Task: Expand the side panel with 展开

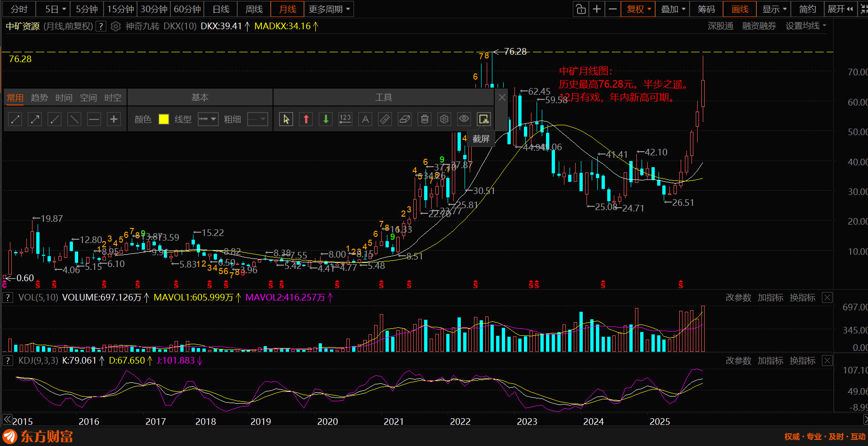Action: [840, 9]
